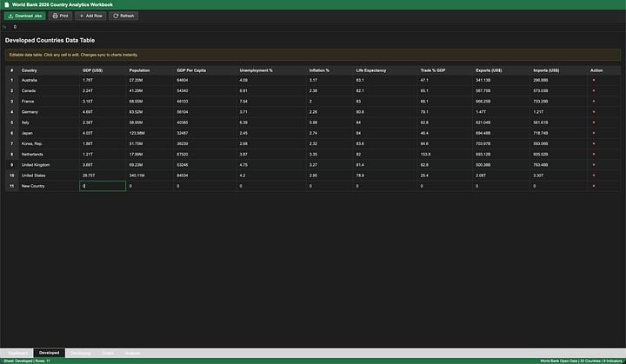Delete the United States row
Screen dimensions: 626x364
[x=594, y=175]
